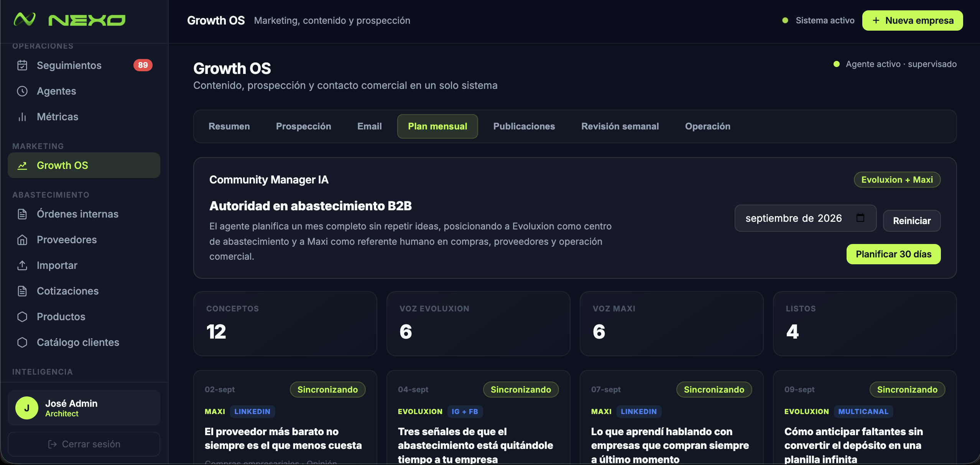
Task: Click the Órdenes internas document icon
Action: click(x=22, y=214)
